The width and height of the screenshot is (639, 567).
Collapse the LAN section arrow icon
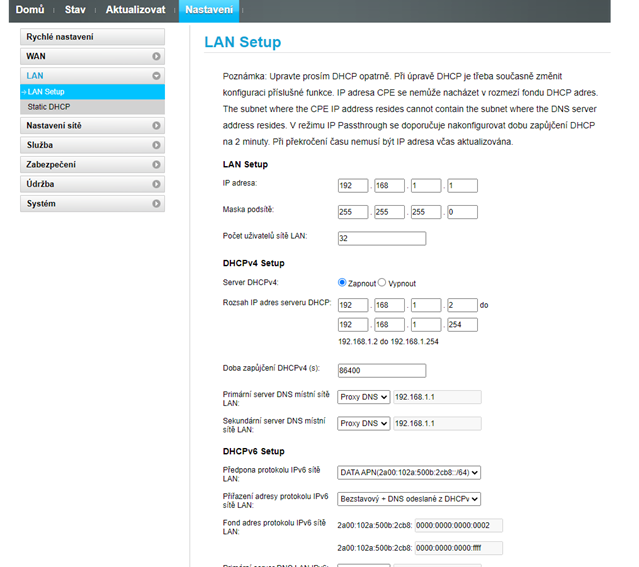coord(156,76)
